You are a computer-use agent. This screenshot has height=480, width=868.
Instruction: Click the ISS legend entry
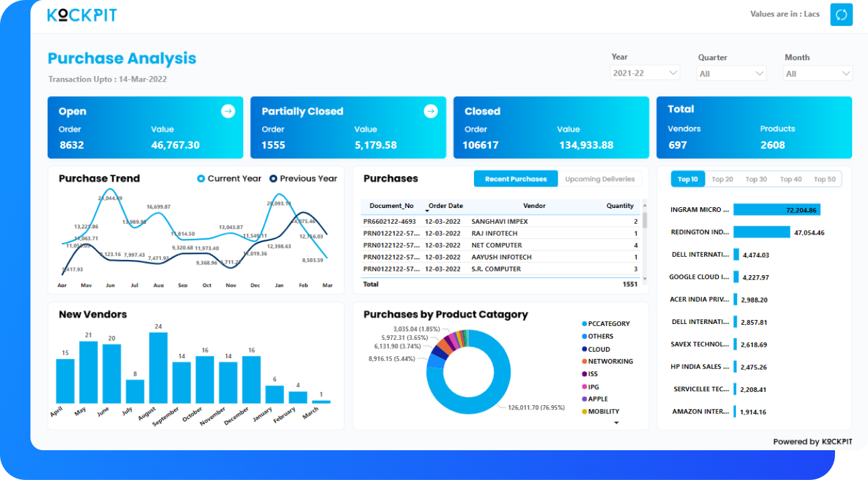pos(589,374)
